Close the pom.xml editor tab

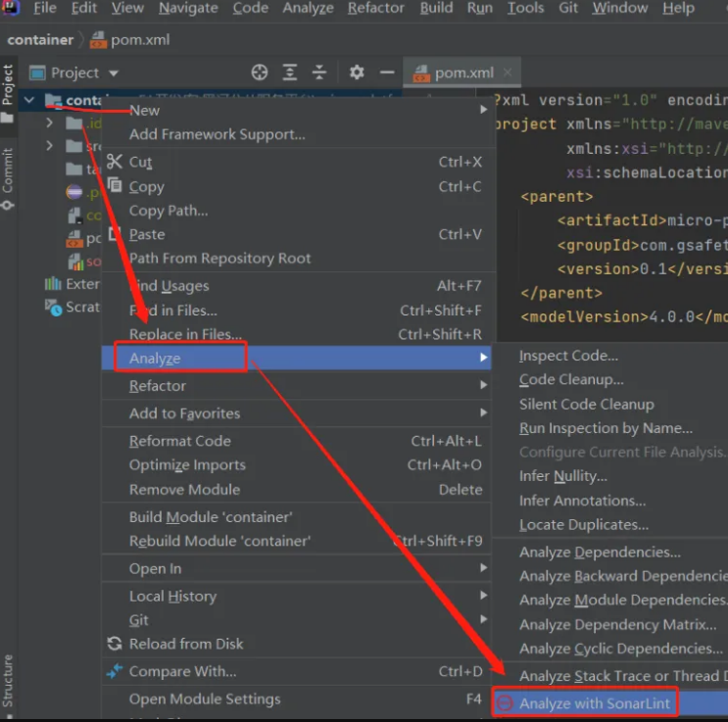pyautogui.click(x=508, y=72)
